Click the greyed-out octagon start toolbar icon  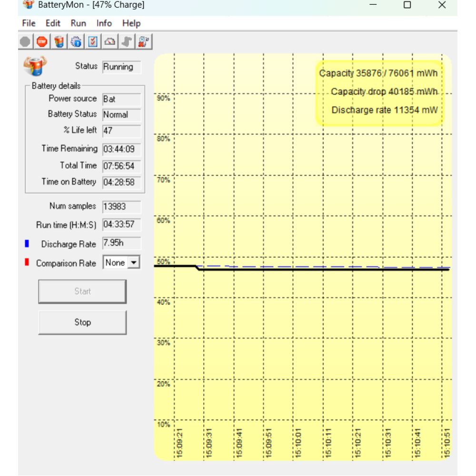[x=25, y=41]
